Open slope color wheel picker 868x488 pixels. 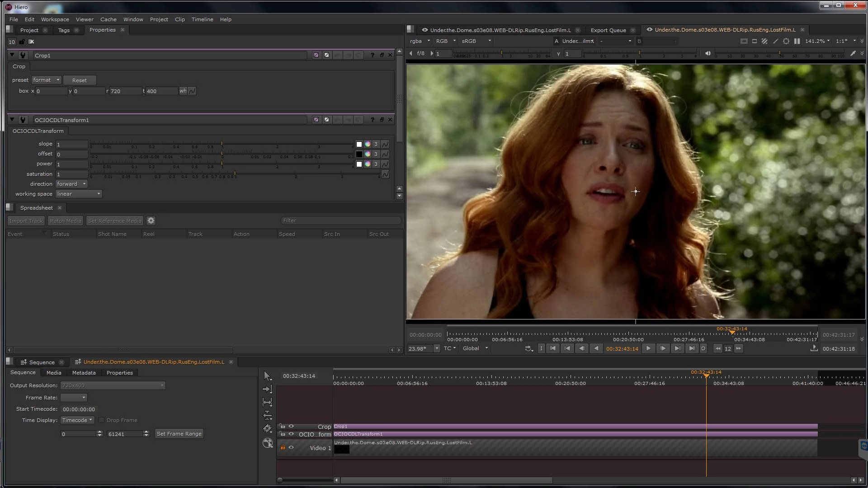pos(368,144)
